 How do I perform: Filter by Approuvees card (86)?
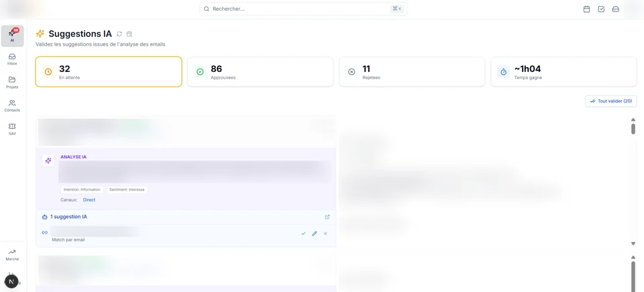pos(260,72)
